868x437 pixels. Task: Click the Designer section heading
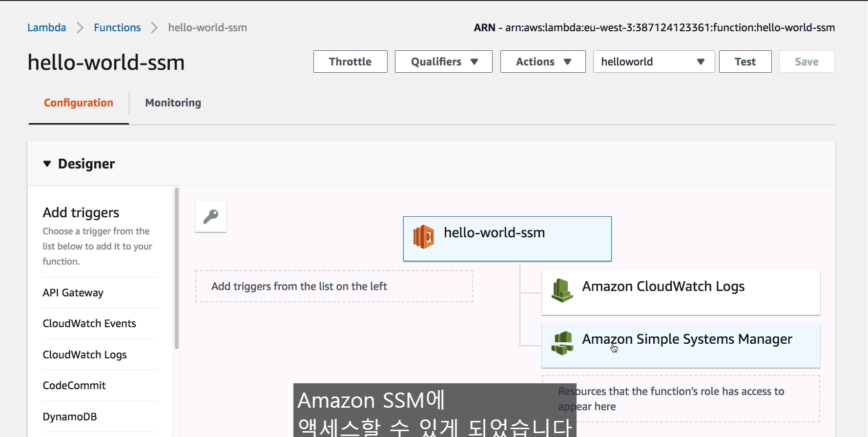pyautogui.click(x=86, y=164)
